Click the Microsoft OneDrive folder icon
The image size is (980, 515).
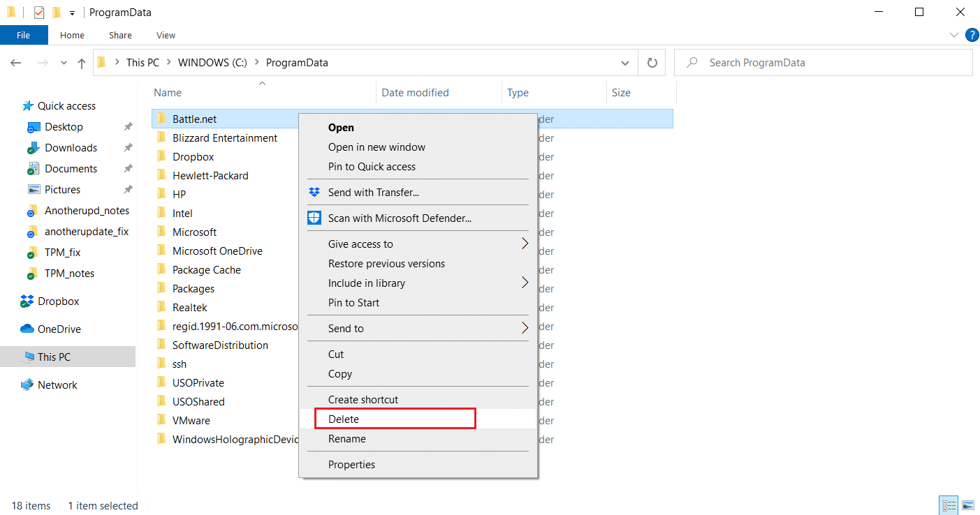click(161, 251)
